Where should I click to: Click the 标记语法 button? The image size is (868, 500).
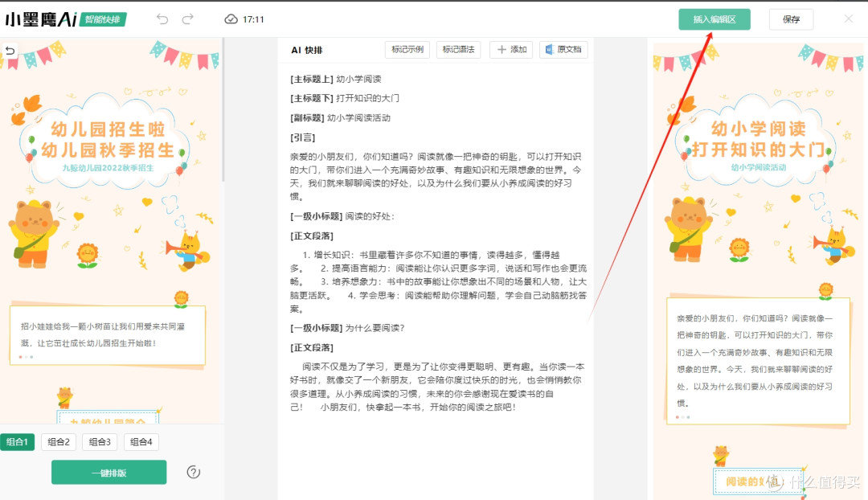[x=458, y=50]
